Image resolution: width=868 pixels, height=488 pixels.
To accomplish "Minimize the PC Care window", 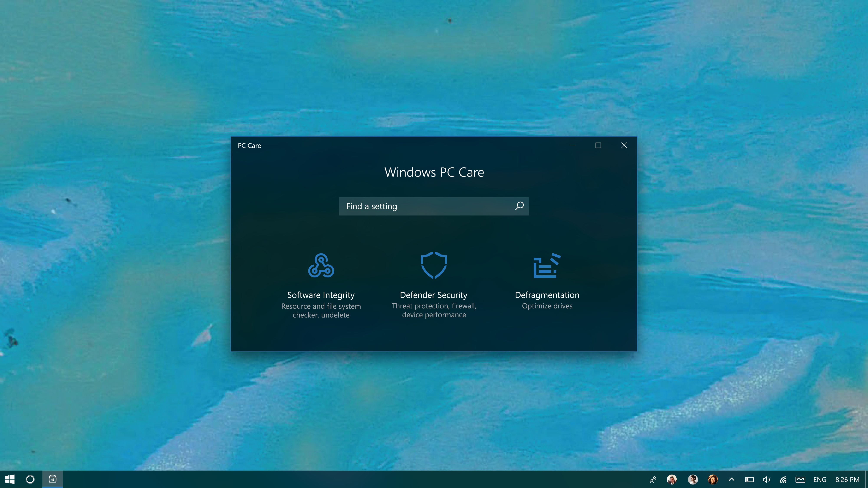I will click(x=572, y=145).
